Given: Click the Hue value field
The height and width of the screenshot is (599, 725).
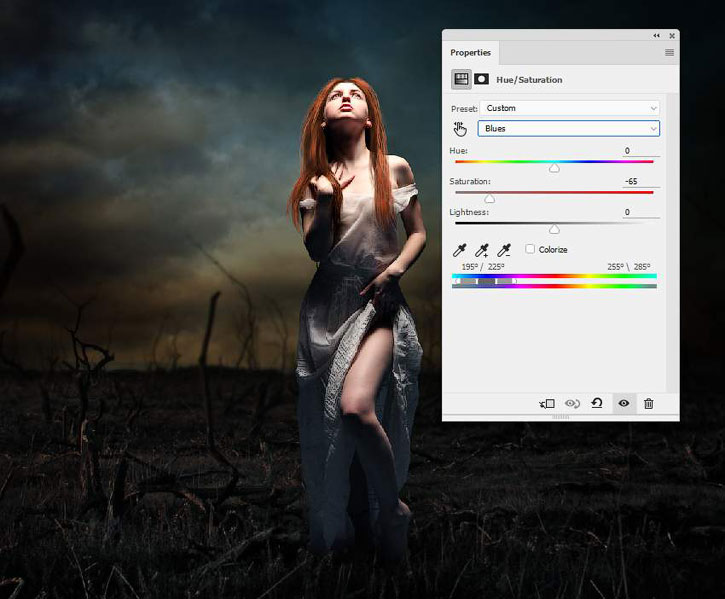Looking at the screenshot, I should pyautogui.click(x=641, y=151).
